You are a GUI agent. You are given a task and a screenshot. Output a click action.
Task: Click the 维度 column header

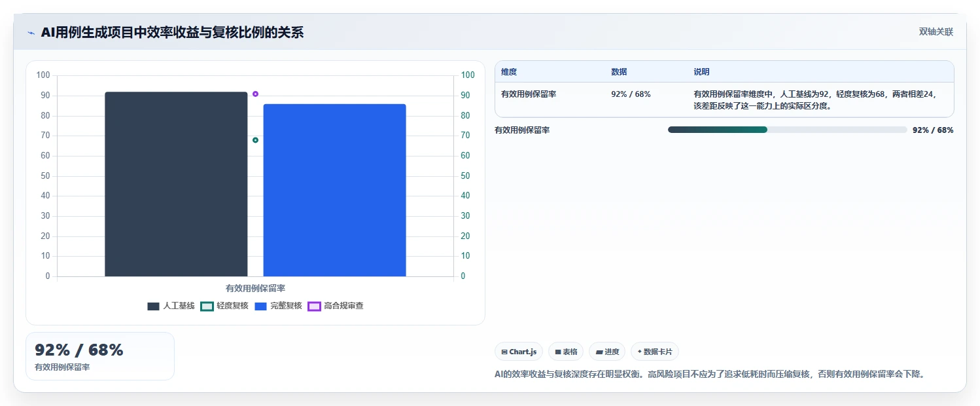(509, 72)
